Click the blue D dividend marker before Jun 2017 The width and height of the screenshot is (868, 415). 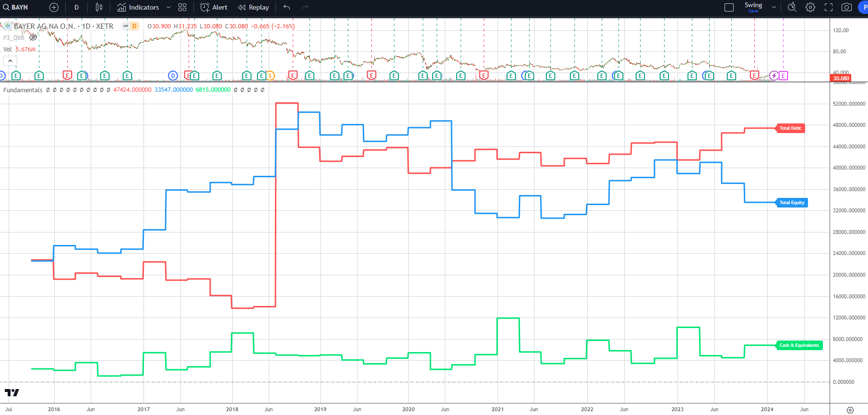coord(173,75)
